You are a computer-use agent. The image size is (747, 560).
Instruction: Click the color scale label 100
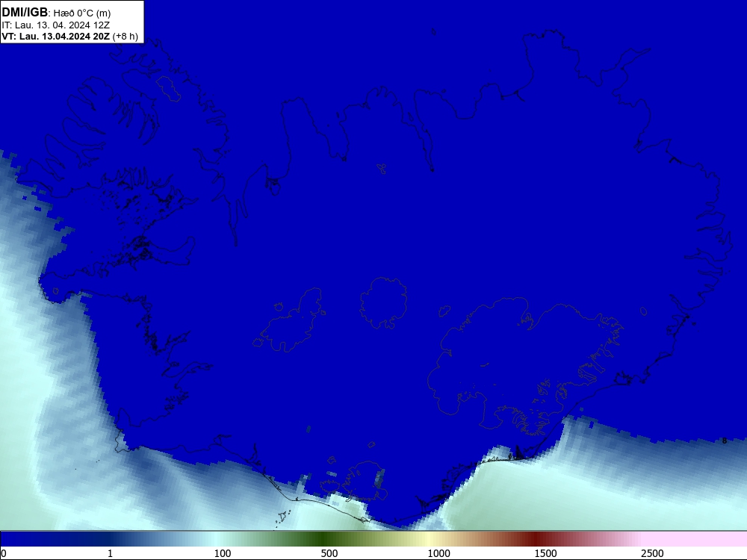223,553
